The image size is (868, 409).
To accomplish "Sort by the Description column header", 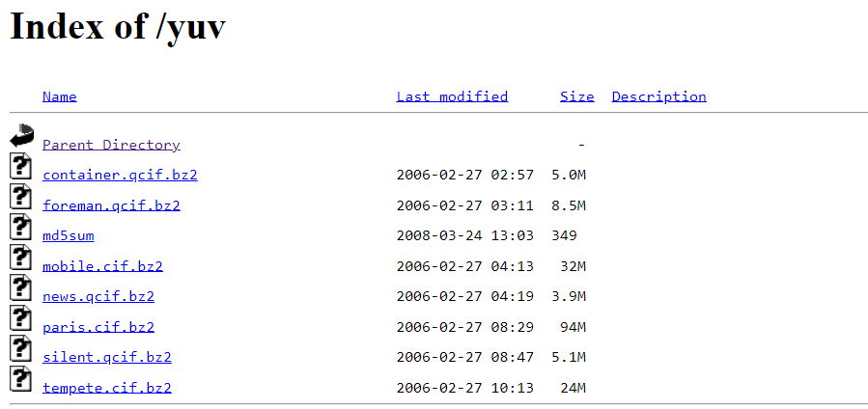I will [658, 96].
